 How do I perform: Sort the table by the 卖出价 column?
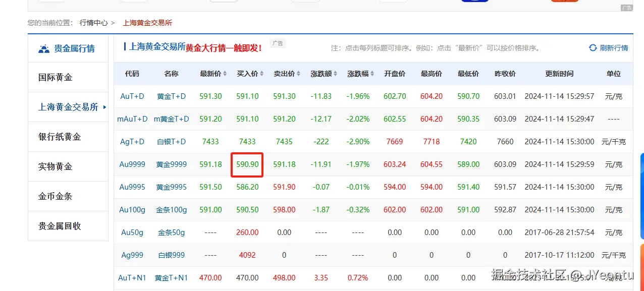click(x=288, y=74)
